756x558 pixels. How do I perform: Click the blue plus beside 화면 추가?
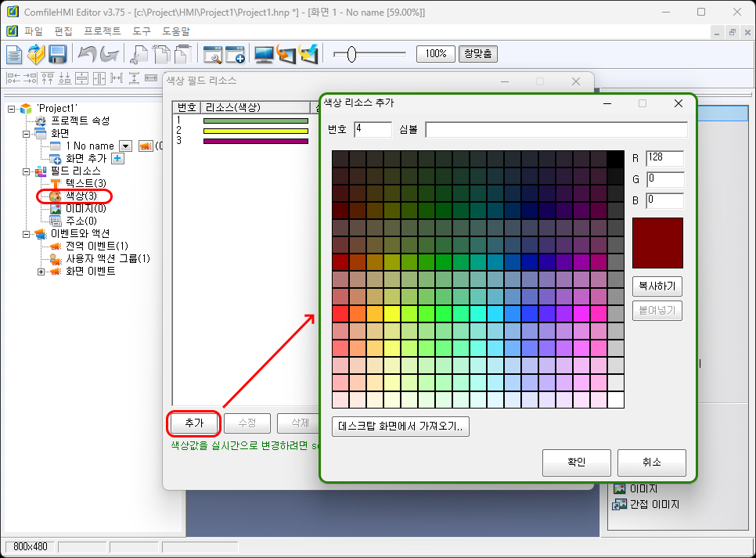pyautogui.click(x=118, y=158)
